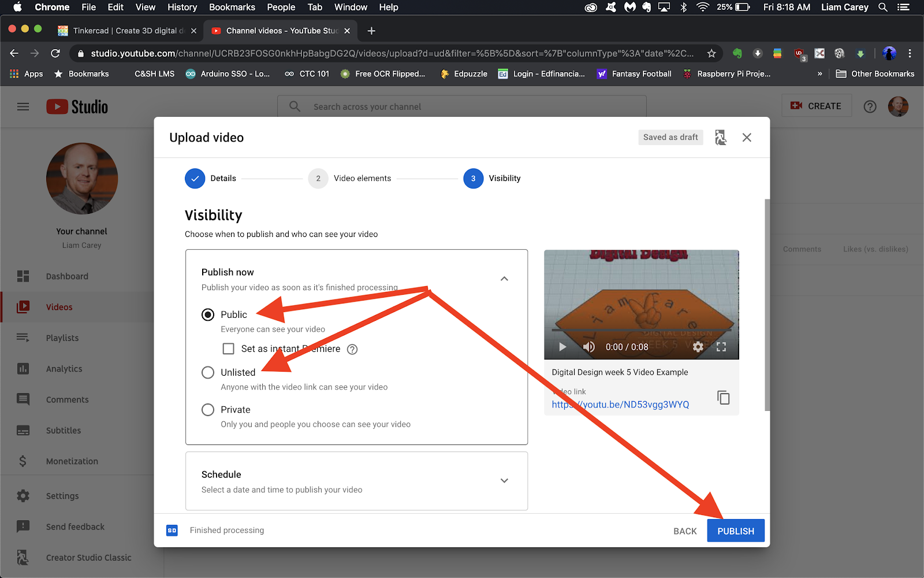Open the youtu.be video link

coord(620,405)
